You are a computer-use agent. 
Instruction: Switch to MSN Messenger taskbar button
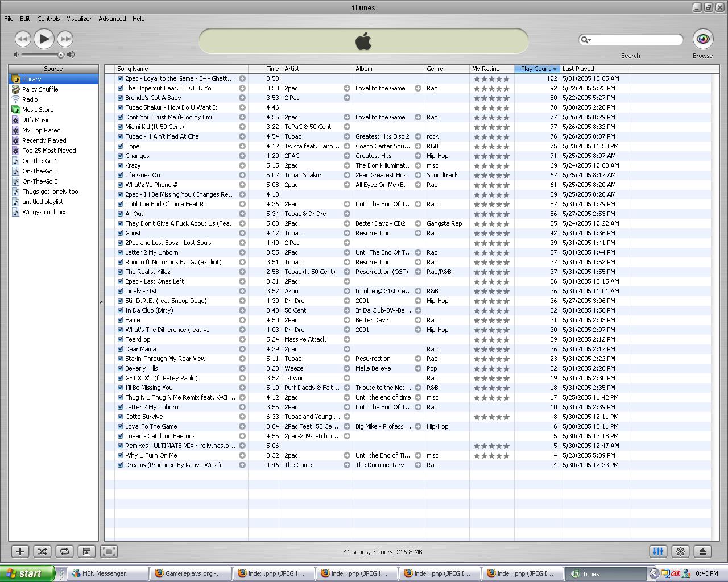coord(107,573)
